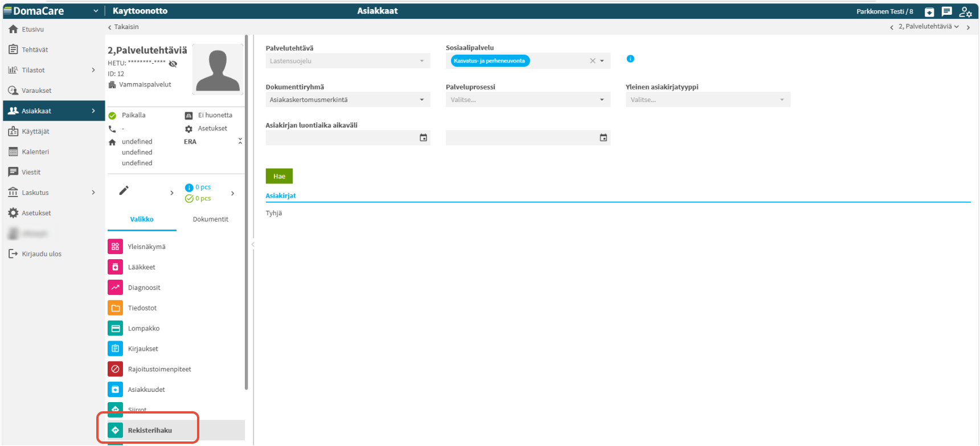Expand the Tilastot submenu chevron
This screenshot has height=446, width=980.
[93, 70]
